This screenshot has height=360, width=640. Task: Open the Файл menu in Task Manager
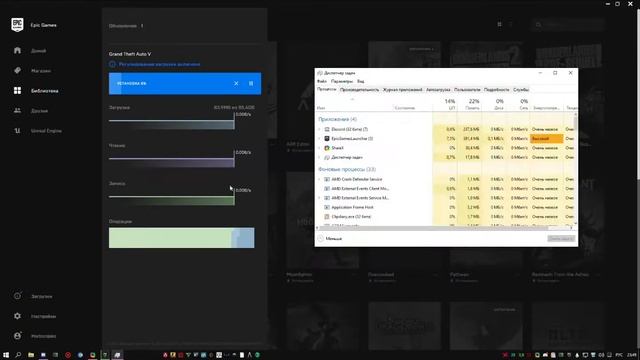point(322,81)
